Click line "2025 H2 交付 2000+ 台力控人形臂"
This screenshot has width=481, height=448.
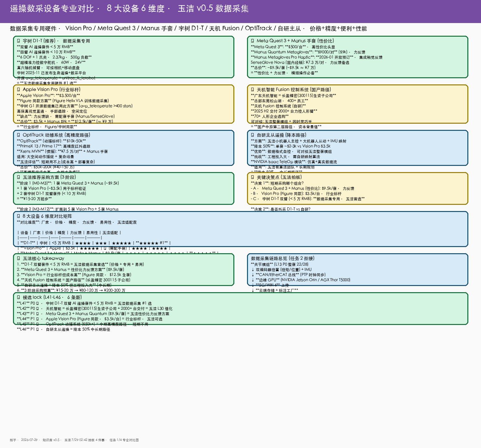pos(284,111)
